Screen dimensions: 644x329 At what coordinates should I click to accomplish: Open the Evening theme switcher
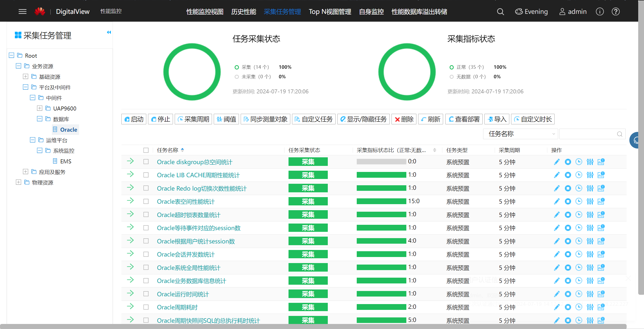click(x=531, y=12)
